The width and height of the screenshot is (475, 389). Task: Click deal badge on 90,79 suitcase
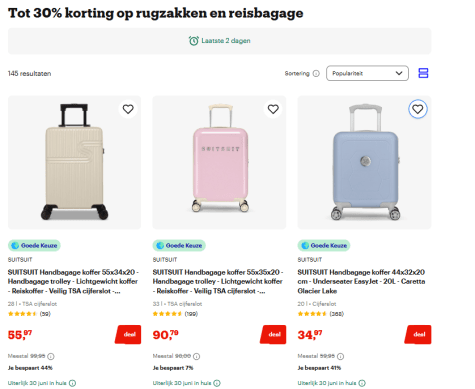[273, 334]
